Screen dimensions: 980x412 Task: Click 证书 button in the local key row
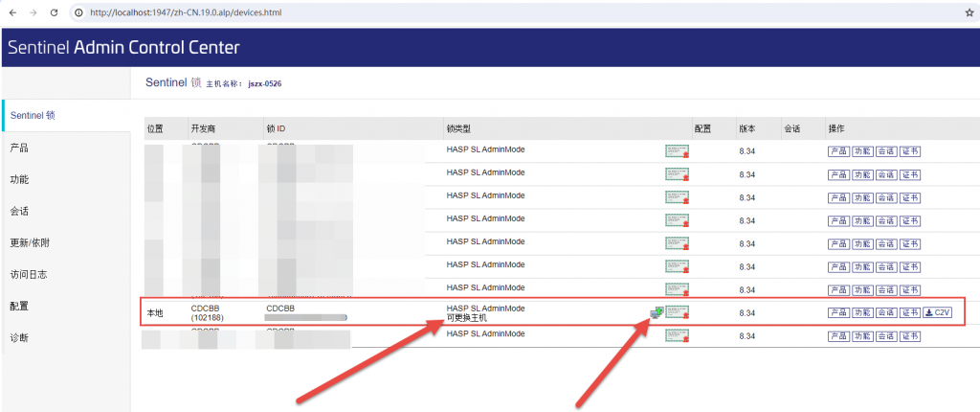pyautogui.click(x=909, y=312)
